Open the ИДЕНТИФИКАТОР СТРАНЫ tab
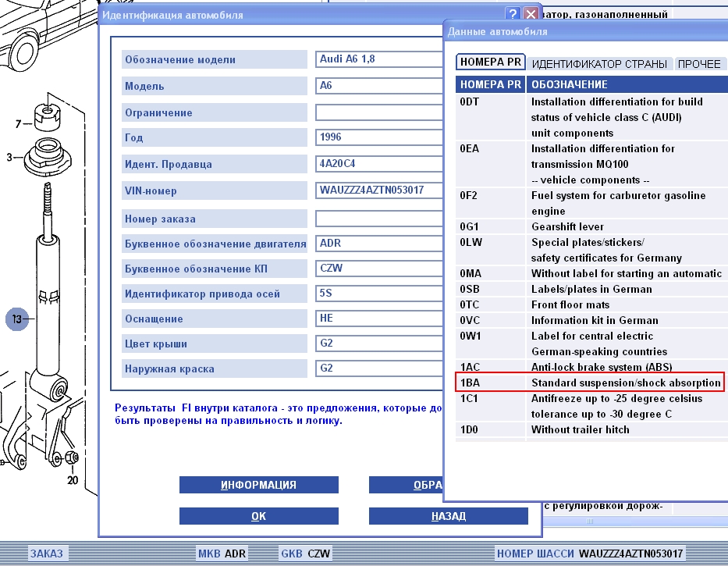Viewport: 728px width, 566px height. [x=599, y=64]
